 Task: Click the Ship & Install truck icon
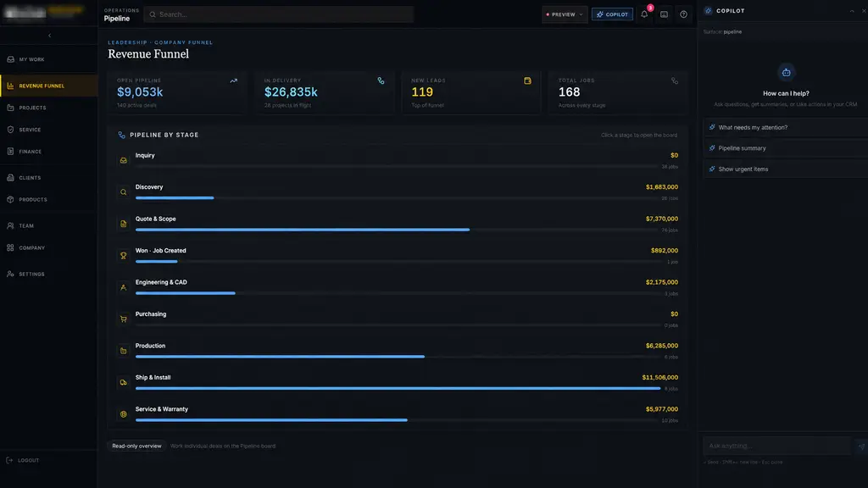coord(124,382)
